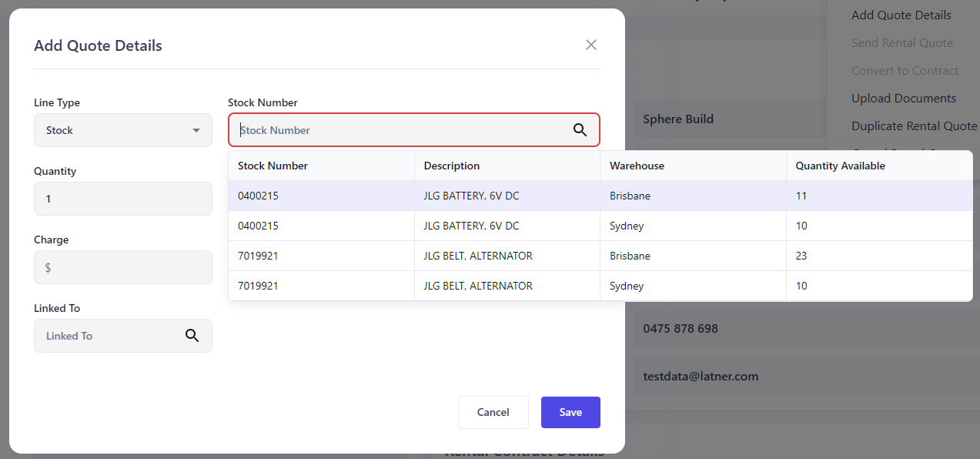
Task: Click the Warehouse column header
Action: (x=637, y=166)
